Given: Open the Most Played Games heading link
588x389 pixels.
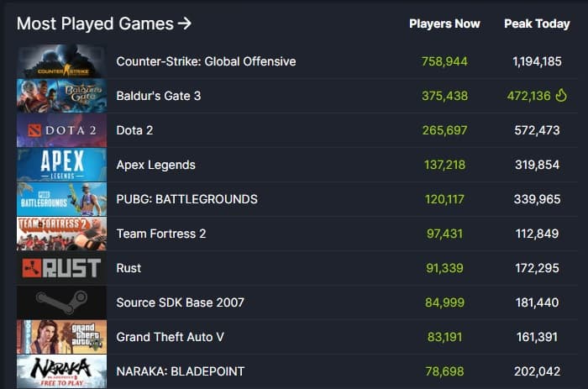Looking at the screenshot, I should tap(104, 24).
